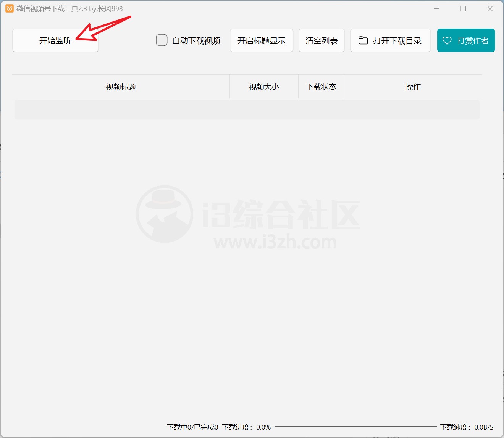Screen dimensions: 504x438
Task: Click the 开启标题显示 button
Action: [261, 40]
